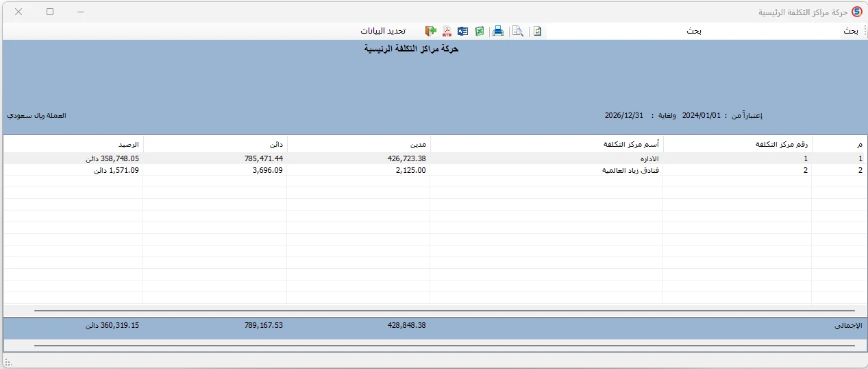The image size is (868, 369).
Task: Export report to Word
Action: (x=463, y=31)
